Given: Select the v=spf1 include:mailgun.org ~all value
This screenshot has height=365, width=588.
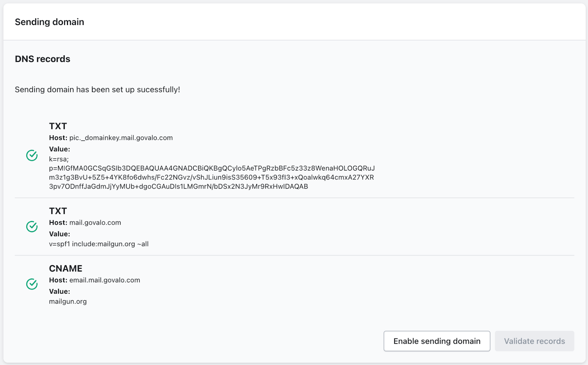Looking at the screenshot, I should 99,244.
